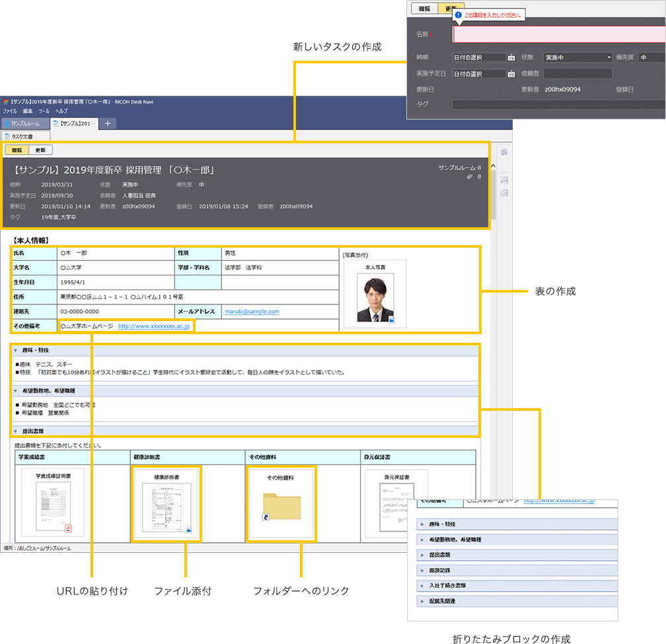Image resolution: width=666 pixels, height=644 pixels.
Task: Click the top icon in right sidebar
Action: pos(504,153)
